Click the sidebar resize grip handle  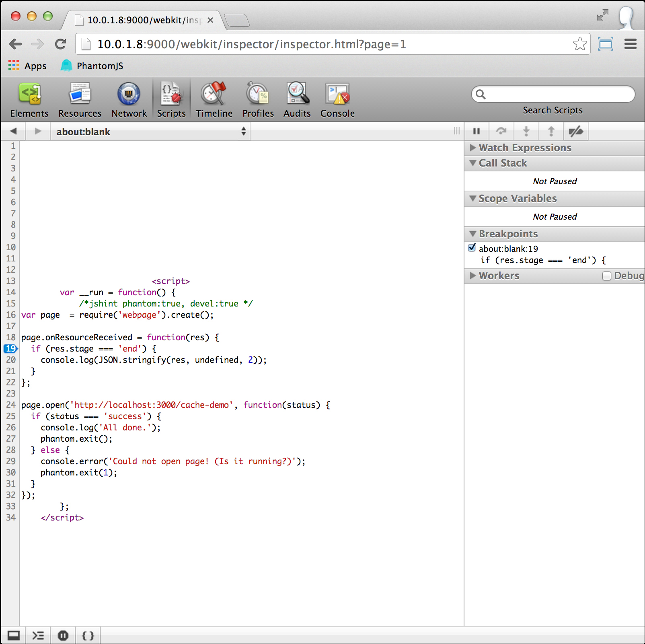coord(456,131)
